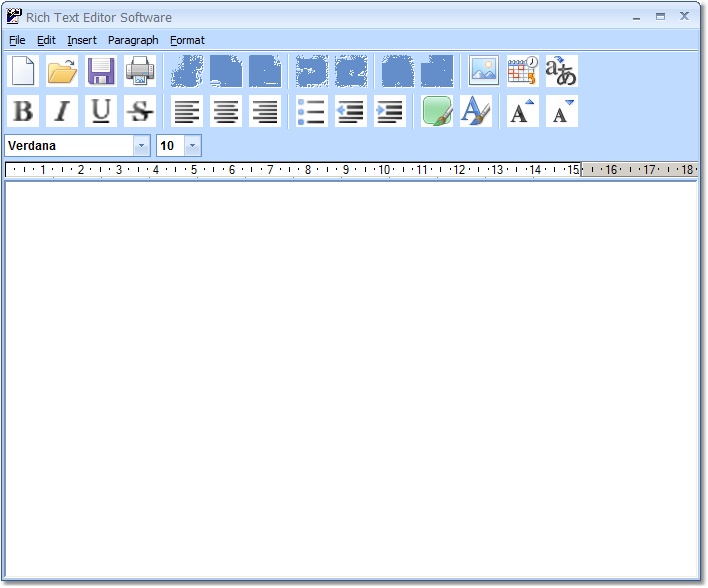The width and height of the screenshot is (708, 588).
Task: Maximize the Rich Text Editor window
Action: (660, 17)
